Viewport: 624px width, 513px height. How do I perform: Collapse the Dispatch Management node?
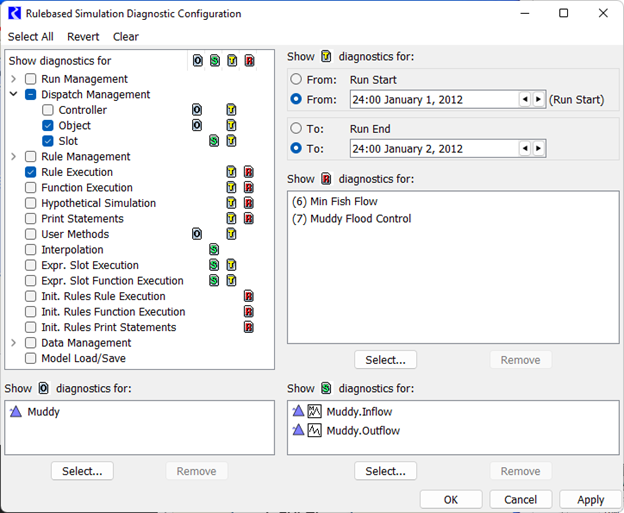pos(13,95)
